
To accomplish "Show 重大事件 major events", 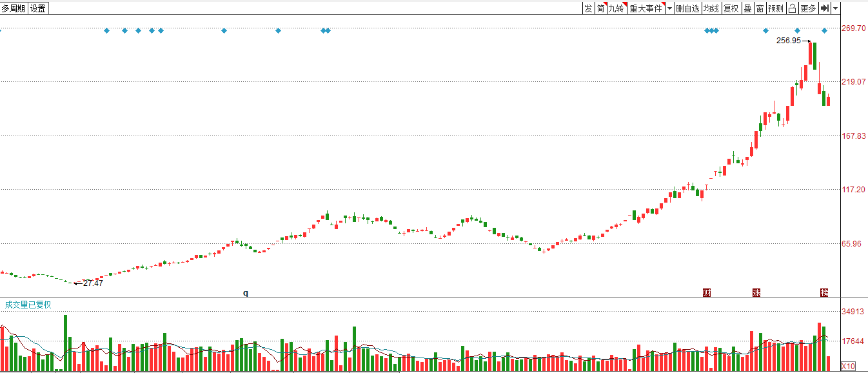I will (646, 8).
